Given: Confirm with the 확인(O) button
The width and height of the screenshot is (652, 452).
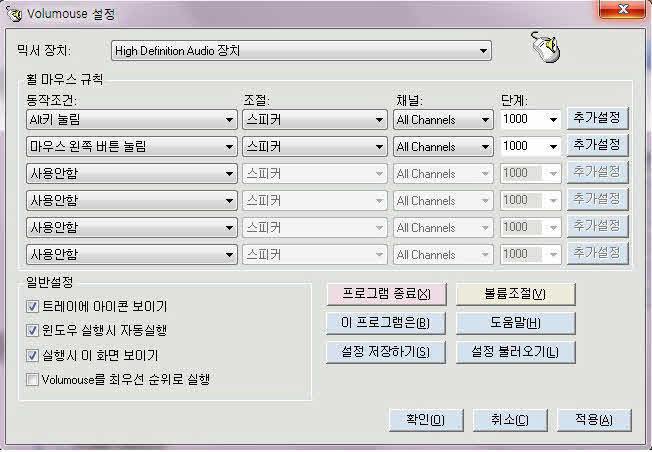Looking at the screenshot, I should 426,420.
